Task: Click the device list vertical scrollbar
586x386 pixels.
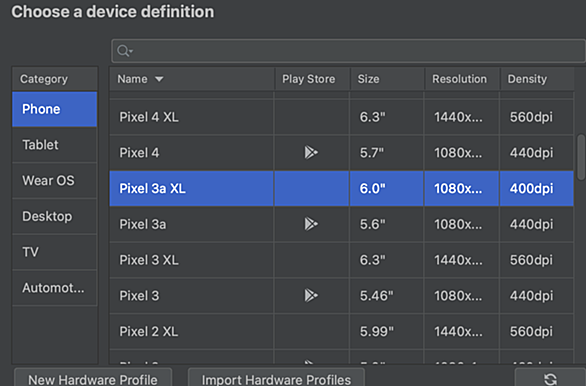Action: tap(581, 157)
